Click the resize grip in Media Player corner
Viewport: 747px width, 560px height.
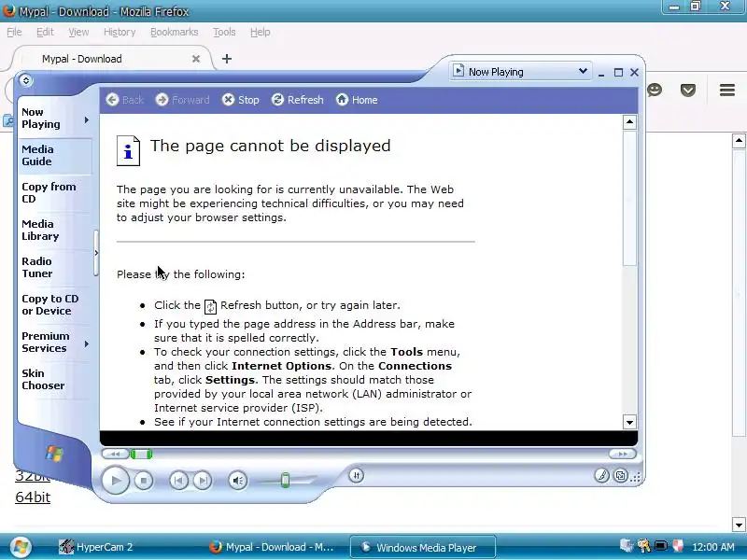[636, 477]
